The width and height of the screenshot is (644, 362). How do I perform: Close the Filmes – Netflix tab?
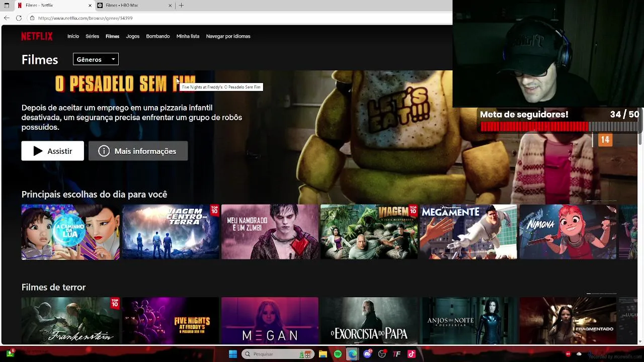[x=90, y=6]
